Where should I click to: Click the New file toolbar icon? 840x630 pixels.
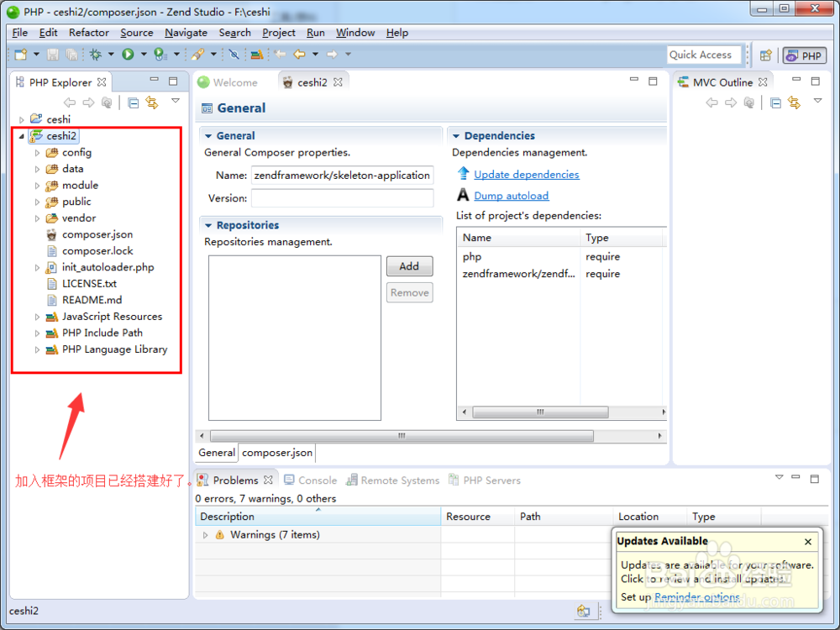(x=21, y=54)
